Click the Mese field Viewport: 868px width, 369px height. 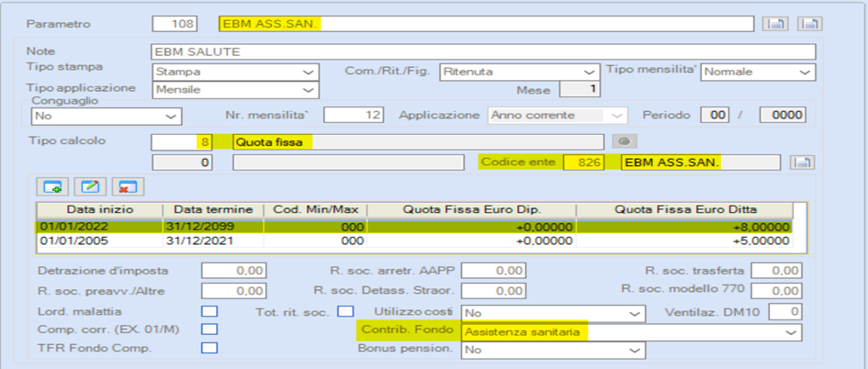(x=579, y=89)
